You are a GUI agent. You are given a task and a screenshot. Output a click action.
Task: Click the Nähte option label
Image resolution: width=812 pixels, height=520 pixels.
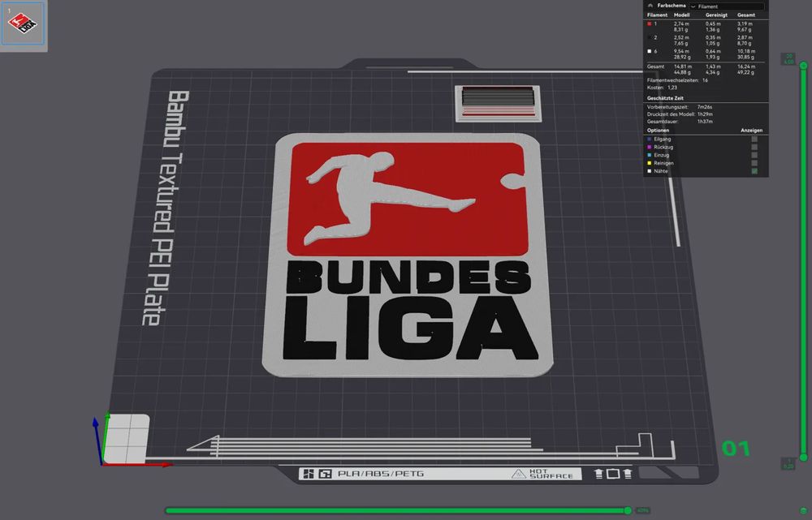[660, 171]
